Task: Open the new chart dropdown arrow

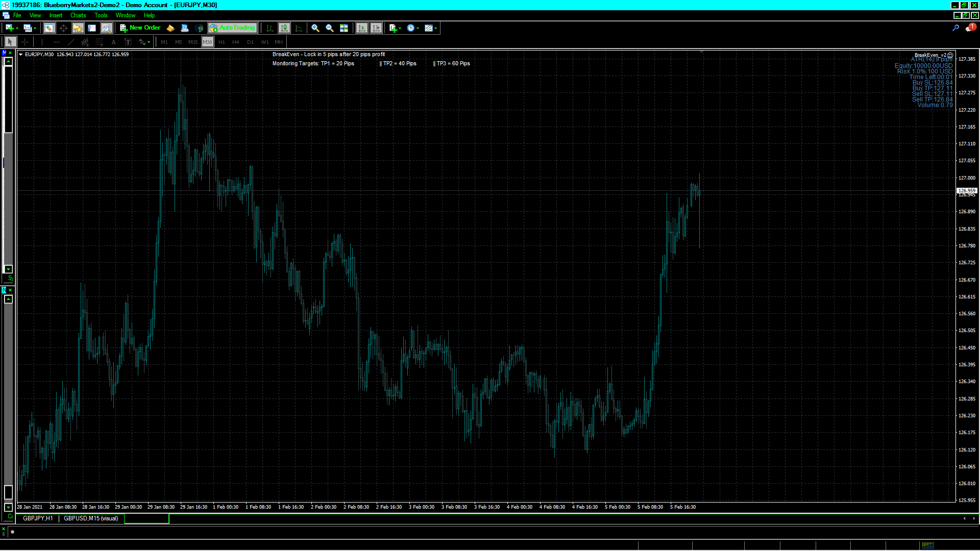Action: [17, 29]
